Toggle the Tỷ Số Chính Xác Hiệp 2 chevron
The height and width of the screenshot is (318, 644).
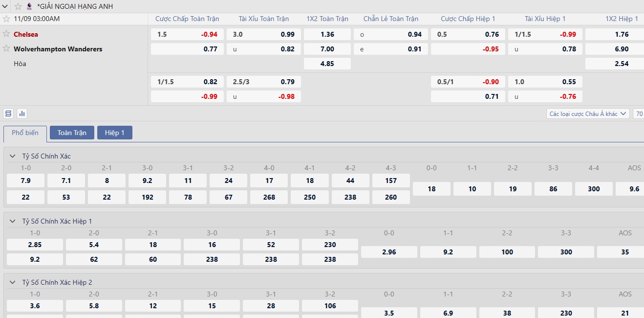point(12,282)
